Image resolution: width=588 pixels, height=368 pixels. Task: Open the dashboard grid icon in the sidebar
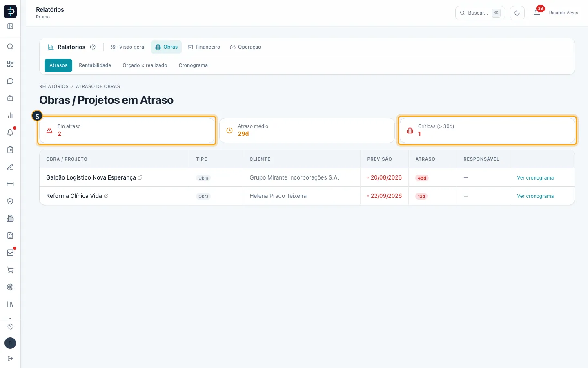[x=10, y=64]
